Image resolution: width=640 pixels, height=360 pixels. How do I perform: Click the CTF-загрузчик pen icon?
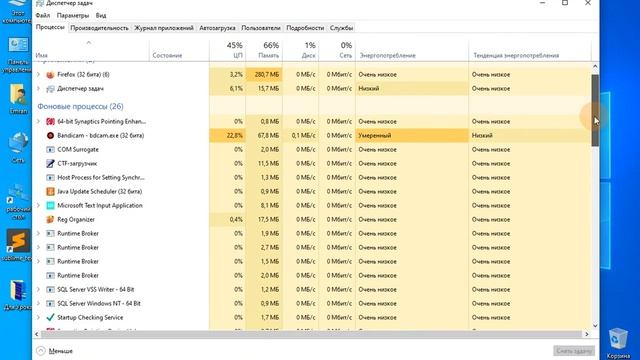(50, 164)
